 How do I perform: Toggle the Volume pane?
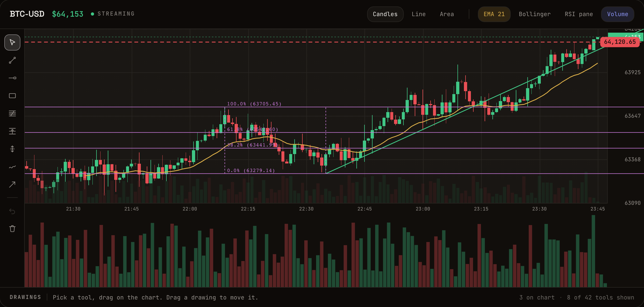618,14
